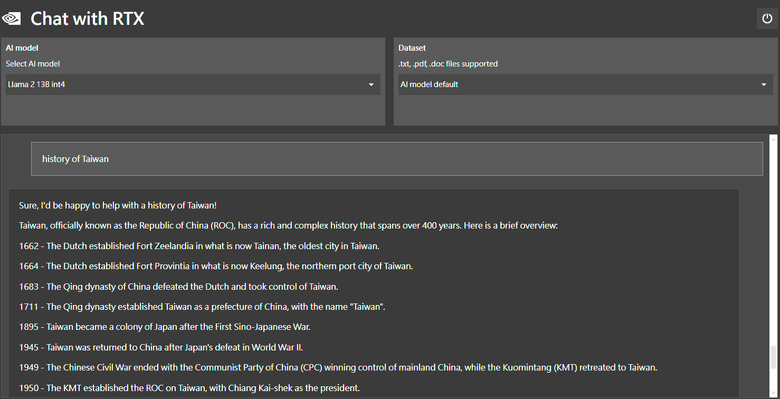Click the power shutdown icon
The width and height of the screenshot is (780, 399).
(x=767, y=19)
